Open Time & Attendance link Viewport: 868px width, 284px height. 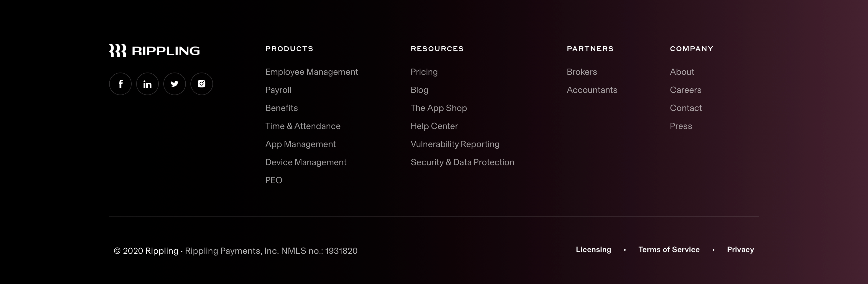[303, 126]
